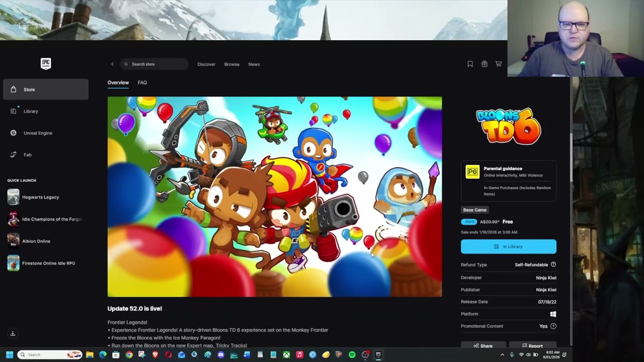This screenshot has width=644, height=362.
Task: Show info for Self-Refundable refund type
Action: click(x=553, y=264)
